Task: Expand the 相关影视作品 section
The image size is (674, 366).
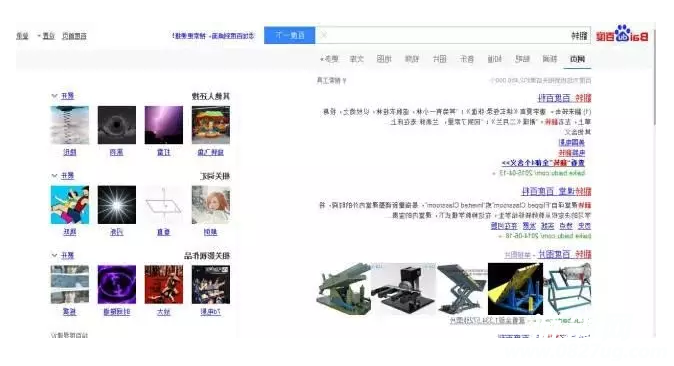Action: 63,255
